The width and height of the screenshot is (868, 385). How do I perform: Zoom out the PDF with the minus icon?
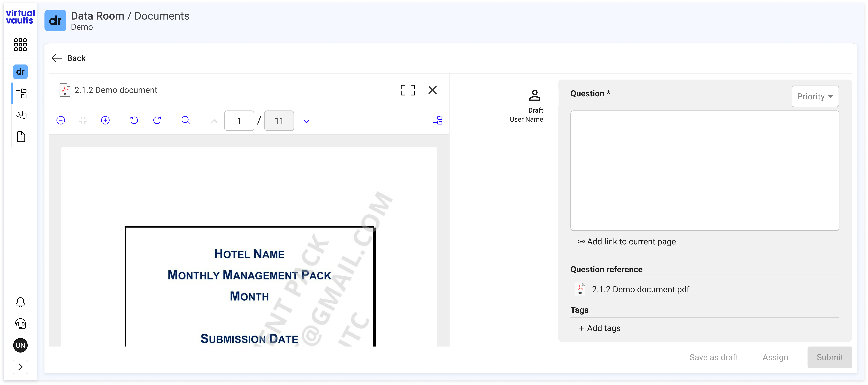click(x=61, y=120)
